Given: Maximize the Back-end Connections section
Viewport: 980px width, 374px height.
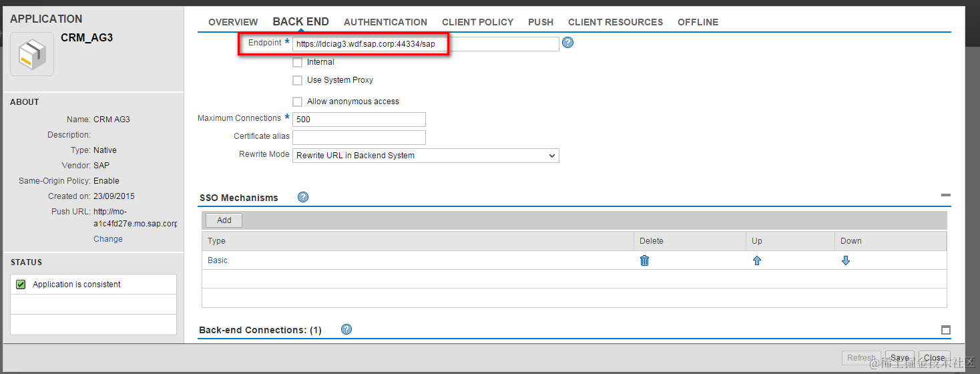Looking at the screenshot, I should 945,330.
